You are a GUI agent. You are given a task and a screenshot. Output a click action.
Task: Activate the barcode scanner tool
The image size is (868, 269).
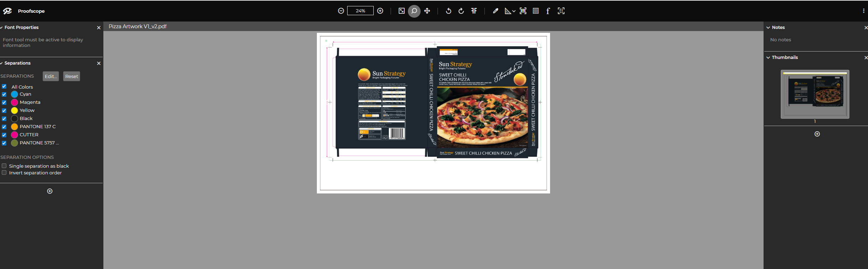[x=523, y=11]
